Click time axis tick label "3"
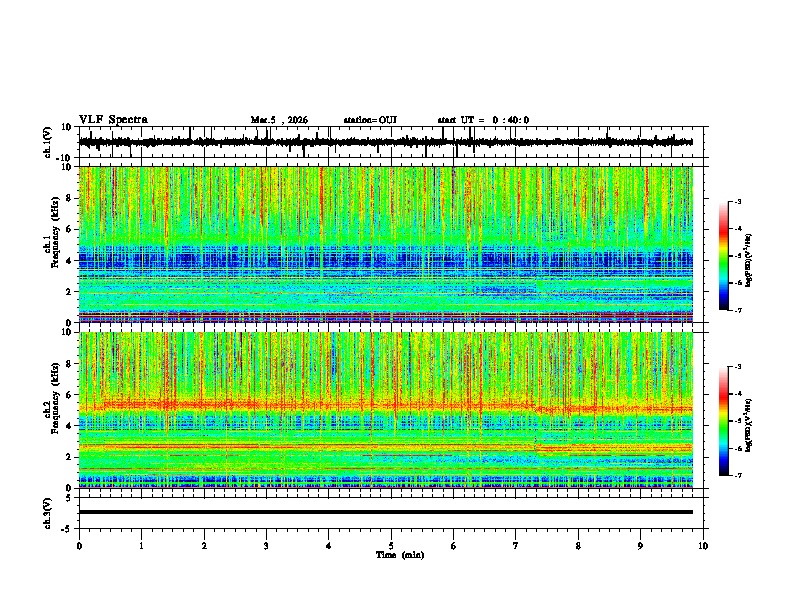The image size is (792, 612). pyautogui.click(x=266, y=546)
